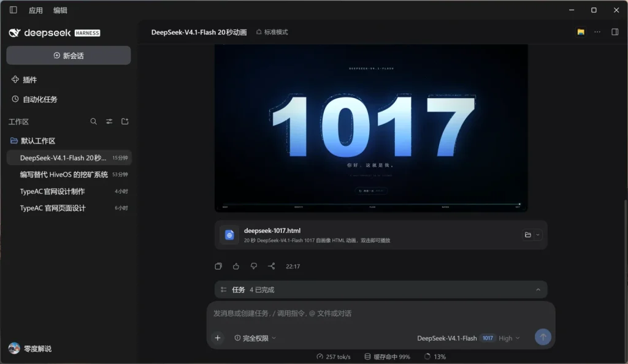Create a new workspace folder icon
The width and height of the screenshot is (628, 364).
tap(125, 121)
